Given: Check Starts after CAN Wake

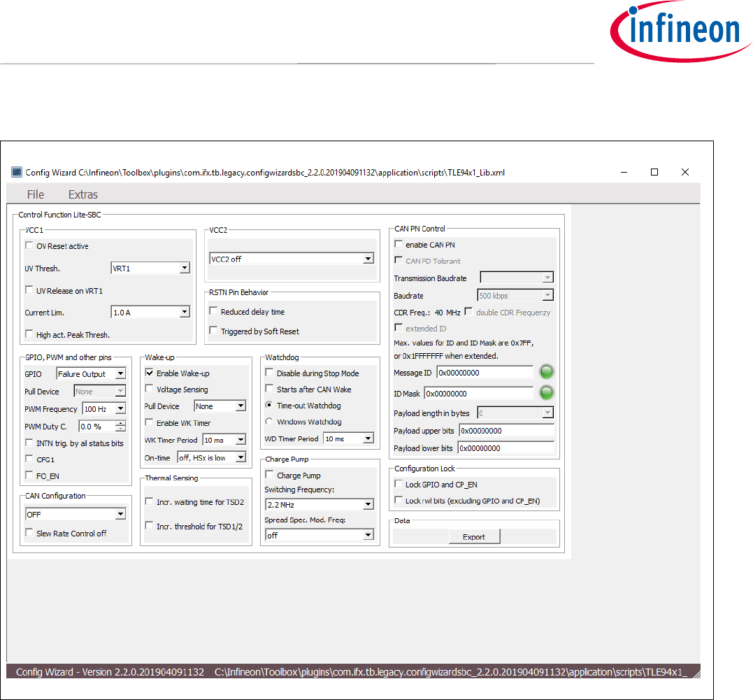Looking at the screenshot, I should pos(269,389).
